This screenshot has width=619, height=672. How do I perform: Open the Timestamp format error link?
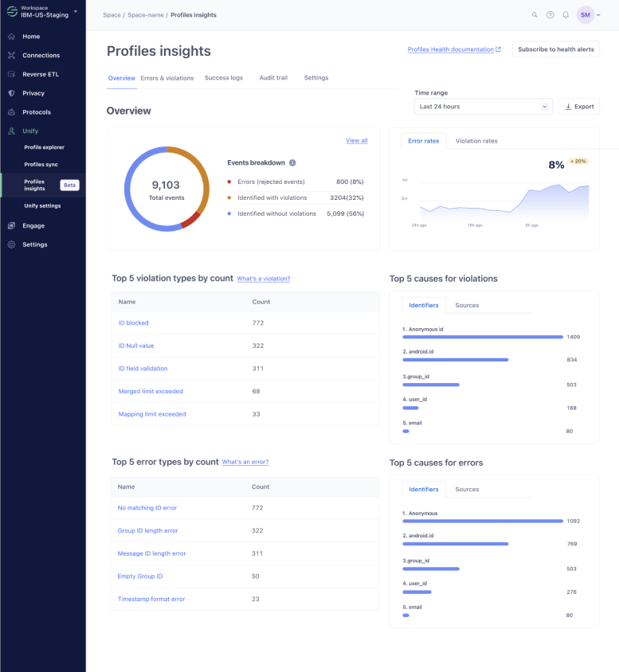[x=151, y=599]
